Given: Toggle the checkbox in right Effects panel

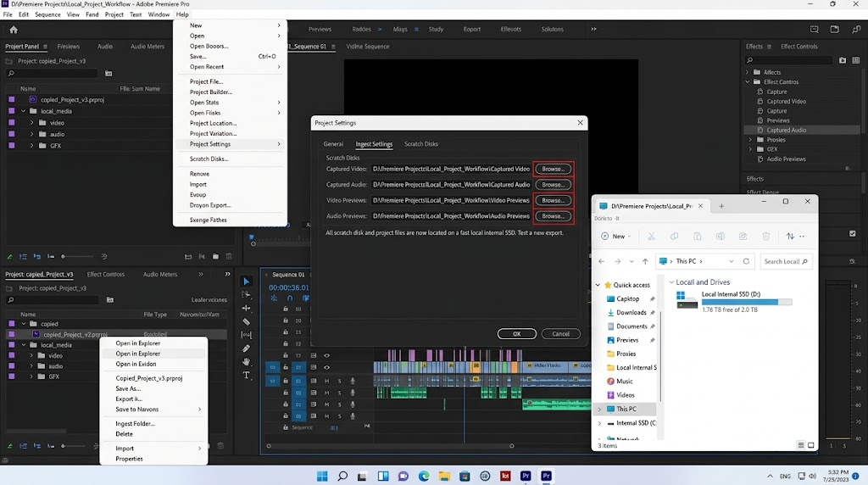Looking at the screenshot, I should pyautogui.click(x=853, y=234).
